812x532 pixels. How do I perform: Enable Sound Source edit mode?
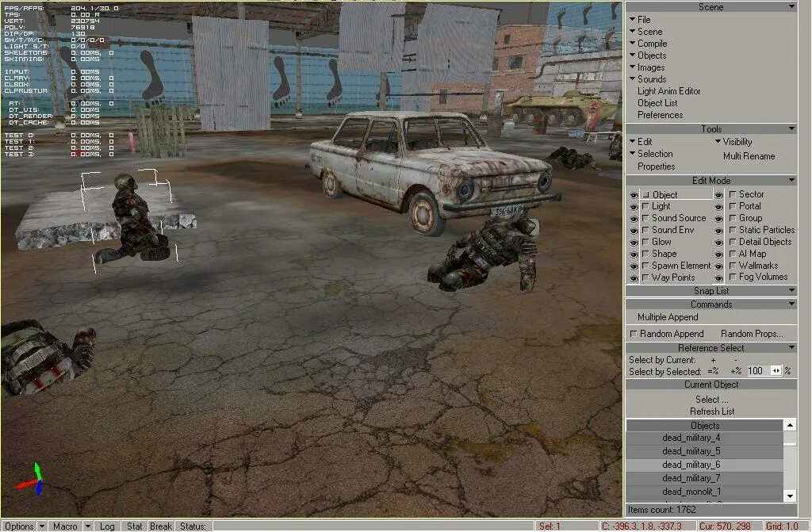point(674,218)
